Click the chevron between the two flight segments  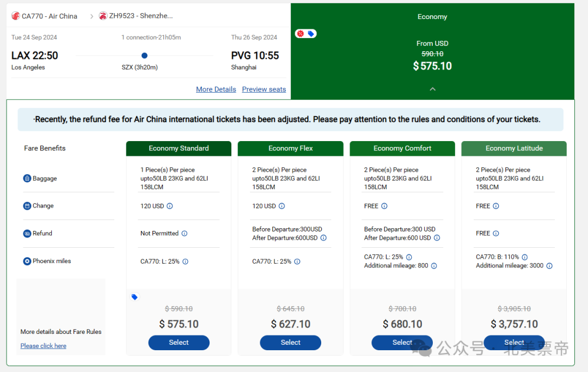(x=91, y=16)
